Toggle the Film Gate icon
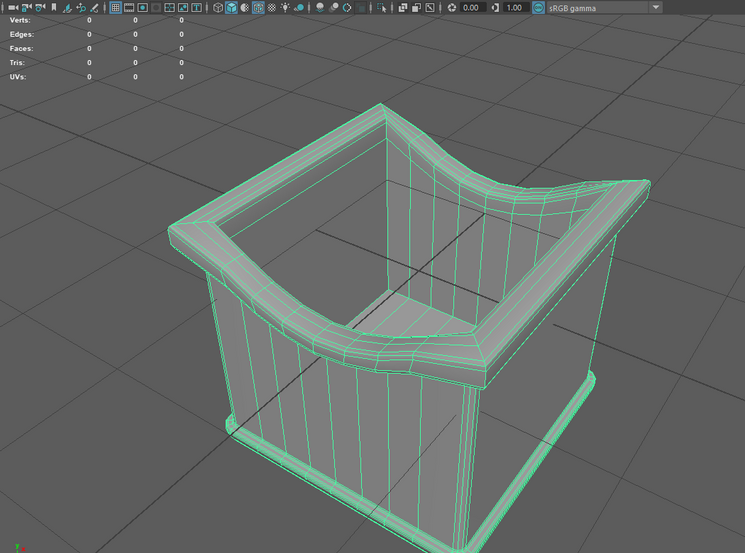 129,8
